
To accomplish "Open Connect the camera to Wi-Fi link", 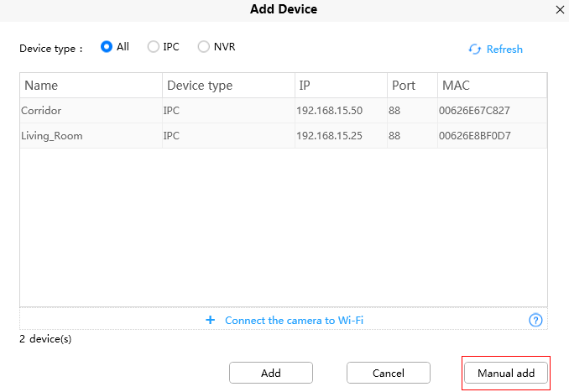I will 294,321.
